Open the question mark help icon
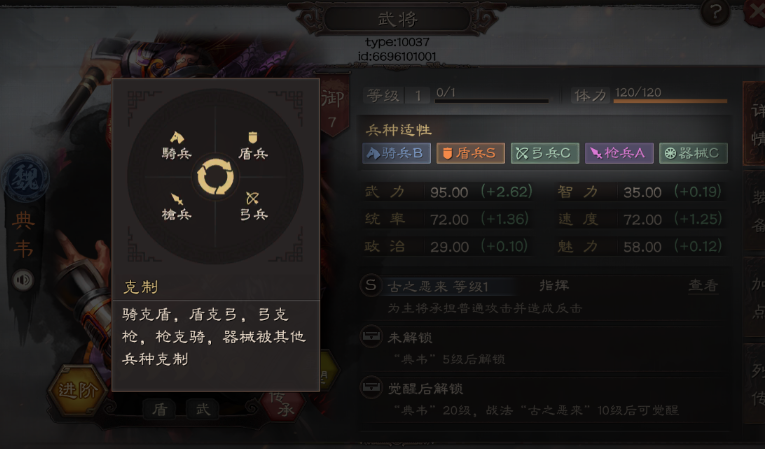The width and height of the screenshot is (765, 449). pos(715,12)
